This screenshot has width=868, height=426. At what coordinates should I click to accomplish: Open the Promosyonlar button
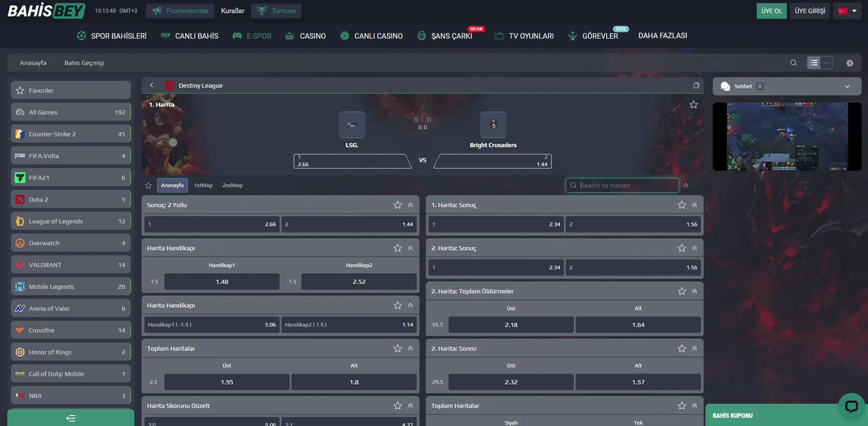(x=181, y=10)
